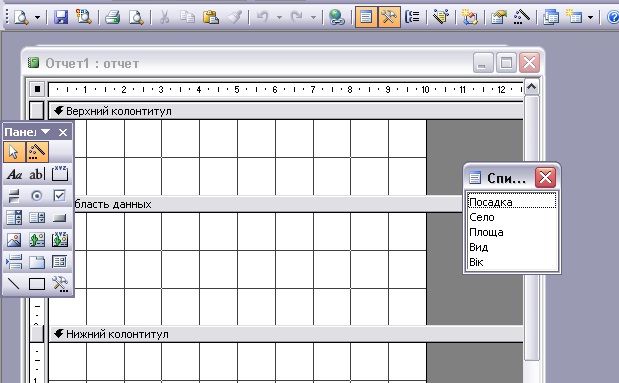Viewport: 619px width, 383px height.
Task: Select the Площа field in the field list
Action: tap(512, 232)
